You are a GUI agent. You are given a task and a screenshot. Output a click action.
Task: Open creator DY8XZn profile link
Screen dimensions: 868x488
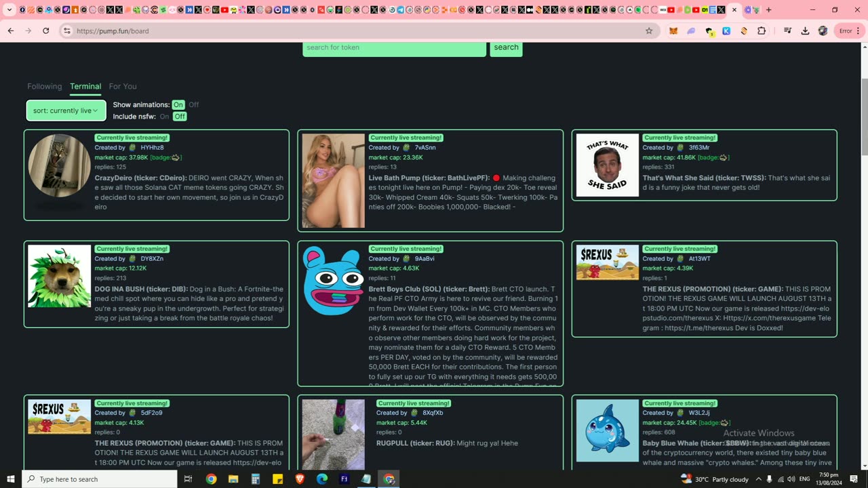[152, 259]
